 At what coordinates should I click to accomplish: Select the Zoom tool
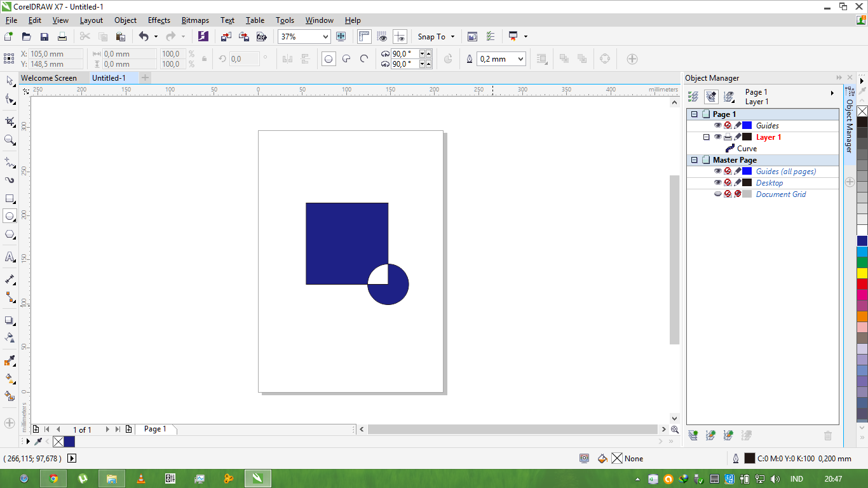pos(9,139)
